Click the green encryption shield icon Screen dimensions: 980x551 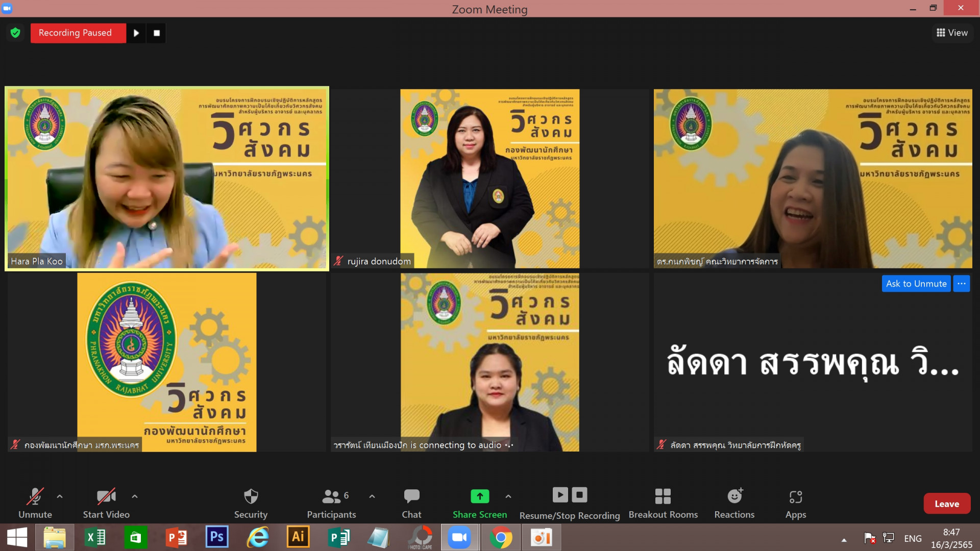point(15,33)
